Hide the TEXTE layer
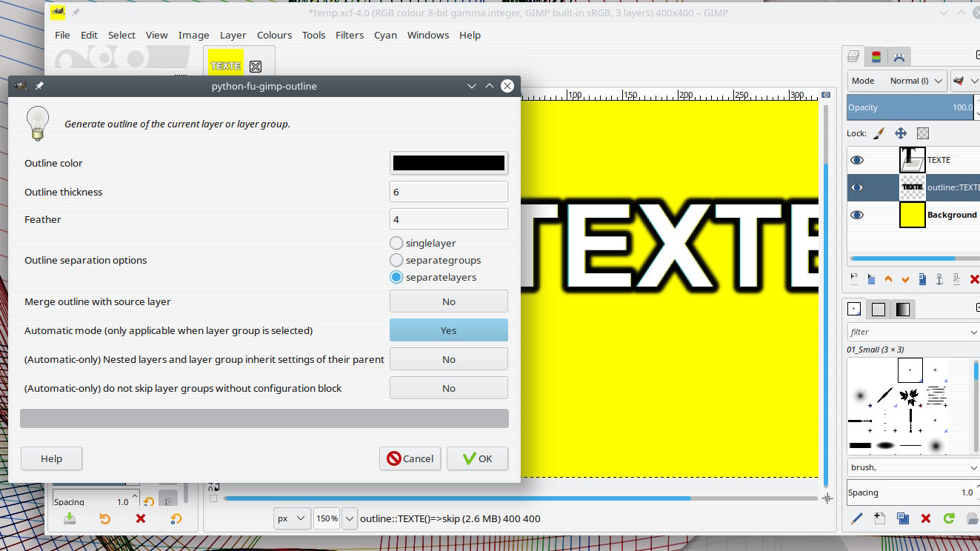Viewport: 980px width, 551px height. point(857,160)
